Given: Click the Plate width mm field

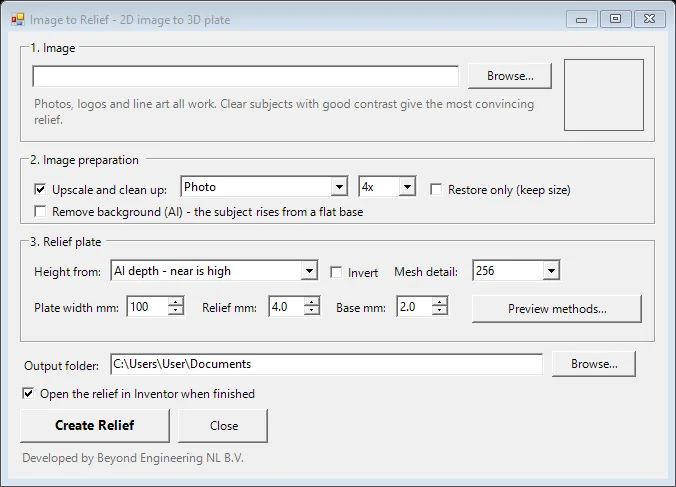Looking at the screenshot, I should click(147, 307).
